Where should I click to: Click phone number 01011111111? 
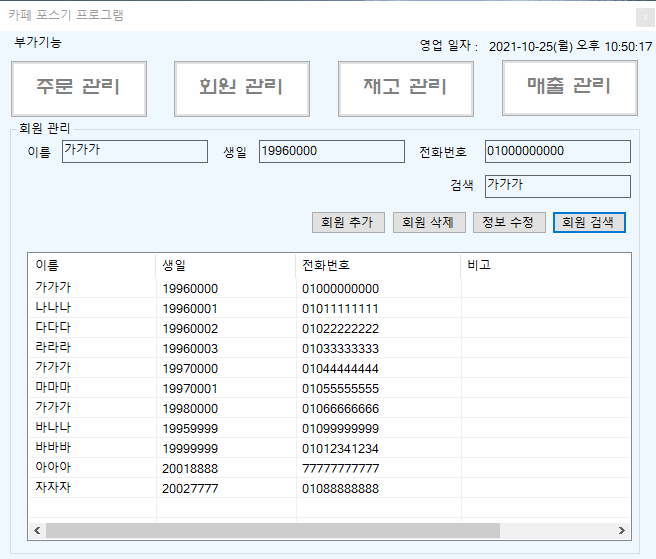tap(340, 309)
